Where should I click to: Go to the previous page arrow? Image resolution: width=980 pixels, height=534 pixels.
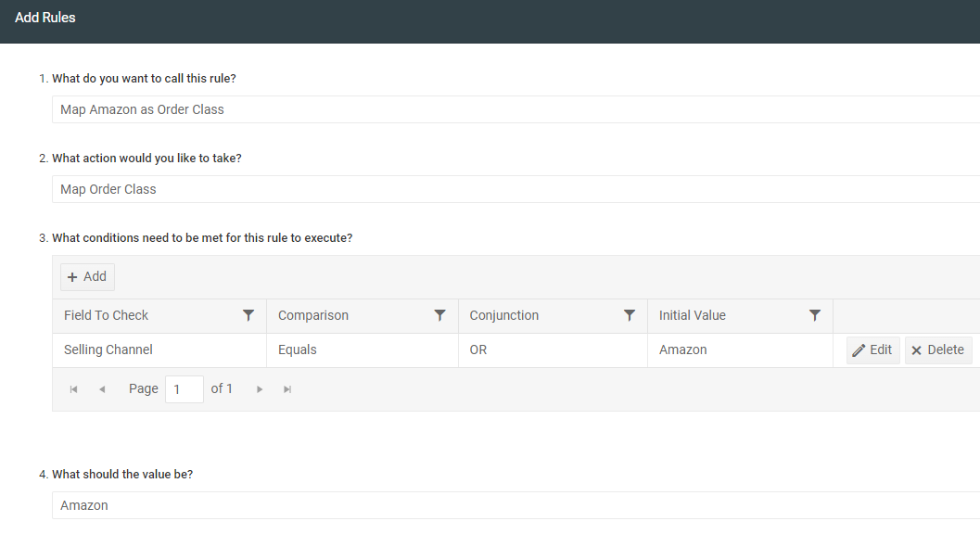point(102,389)
